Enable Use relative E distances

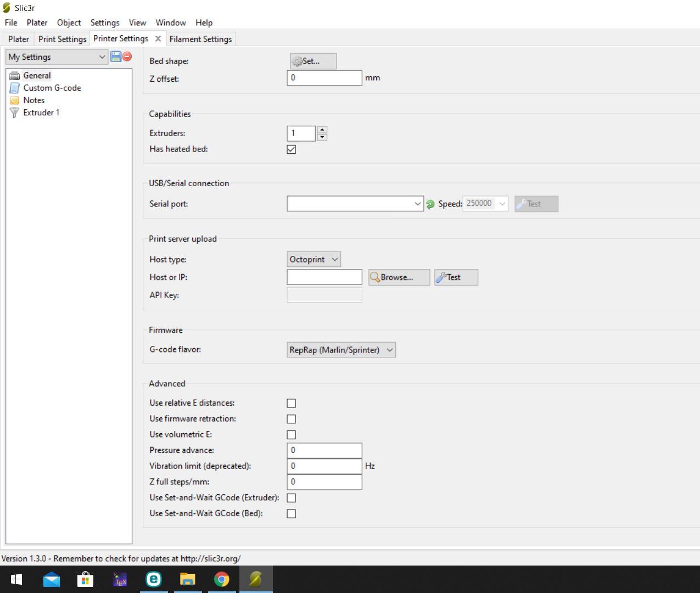(292, 403)
